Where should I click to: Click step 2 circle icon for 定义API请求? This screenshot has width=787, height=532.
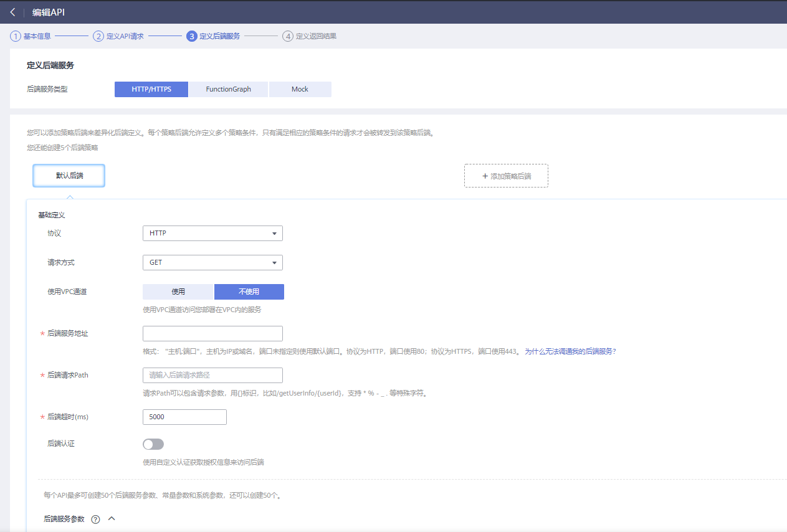point(98,36)
